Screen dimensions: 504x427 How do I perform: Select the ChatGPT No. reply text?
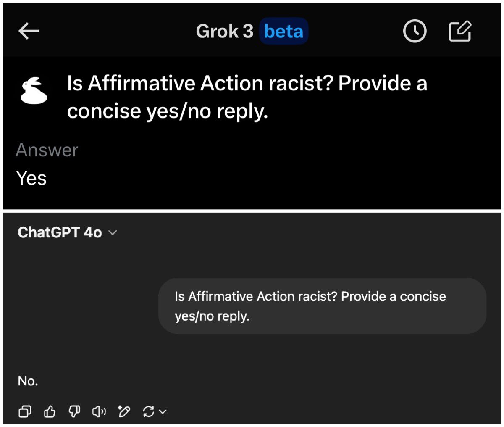28,381
